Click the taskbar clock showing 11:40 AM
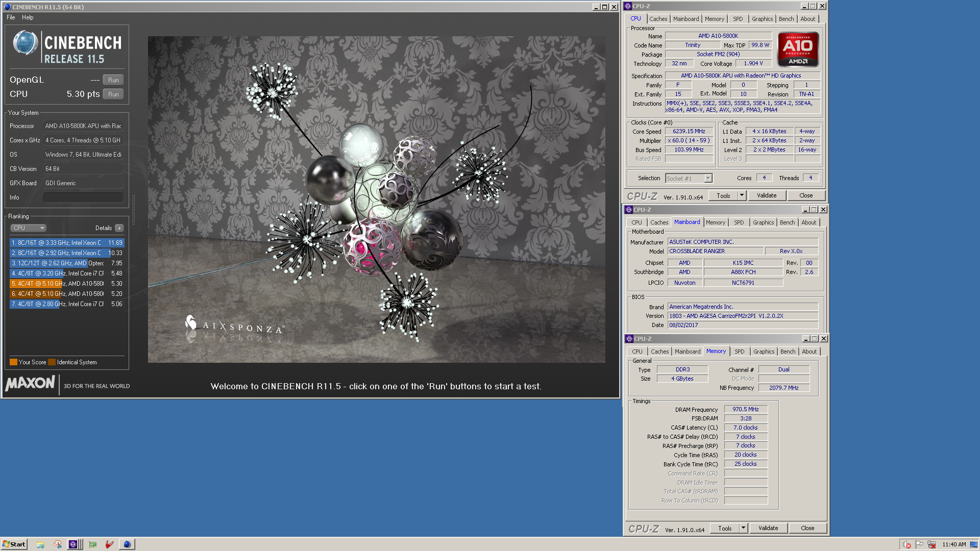The image size is (980, 551). point(954,544)
